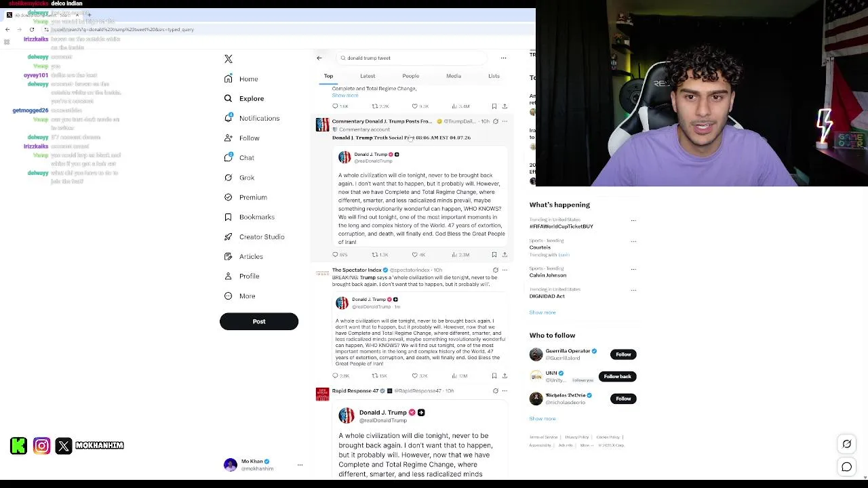Expand the More menu in sidebar

pos(239,296)
